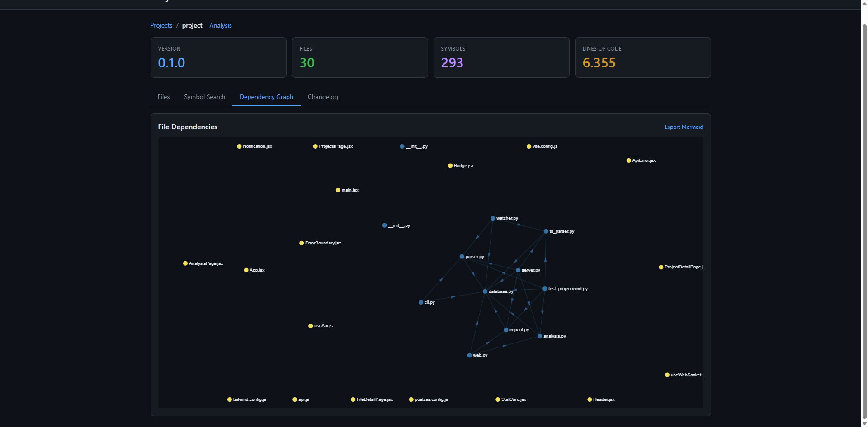
Task: Select the web.py node
Action: (469, 355)
